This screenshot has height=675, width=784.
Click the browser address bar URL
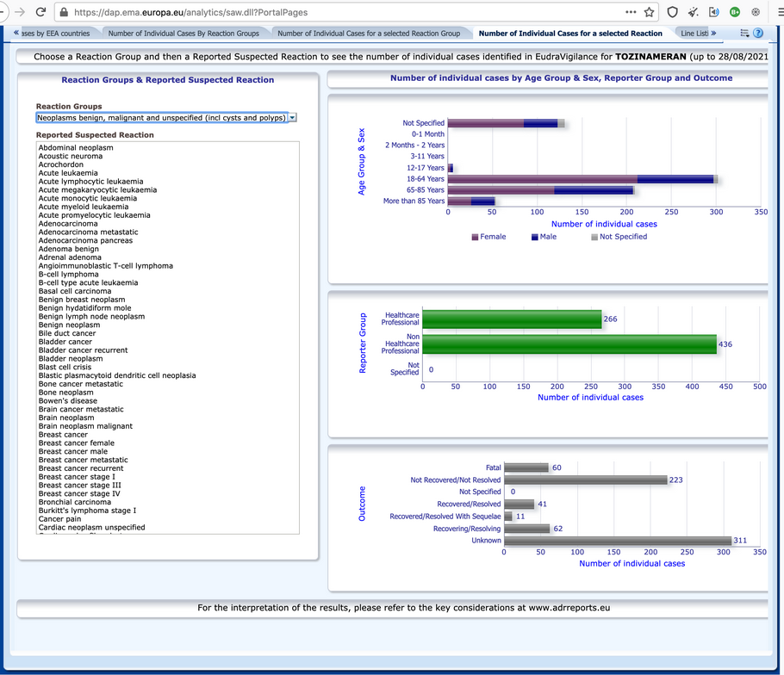click(190, 12)
